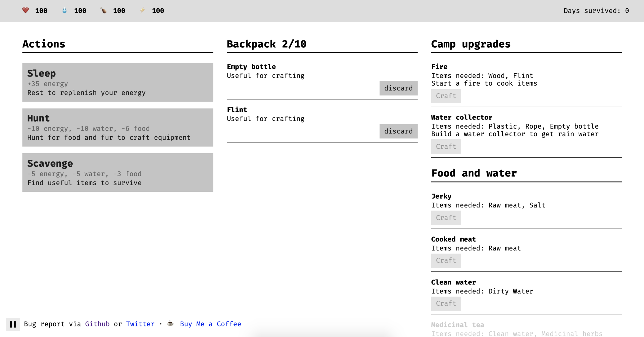Viewport: 644px width, 337px height.
Task: Click the coffee cup icon
Action: tap(170, 324)
